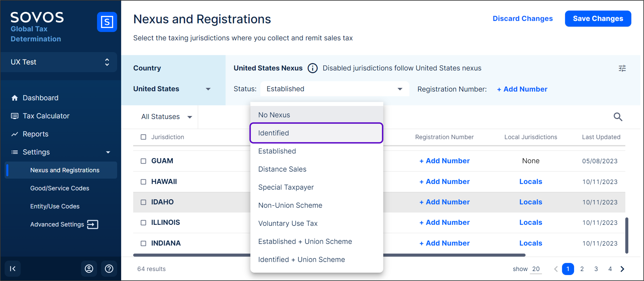Click the Sovos S logo icon
Image resolution: width=644 pixels, height=281 pixels.
click(107, 22)
